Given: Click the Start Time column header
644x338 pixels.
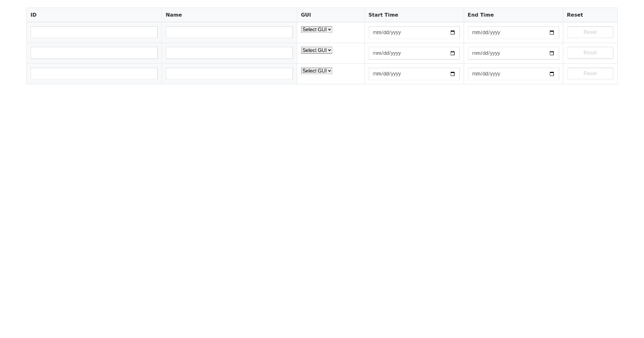Looking at the screenshot, I should [x=383, y=15].
